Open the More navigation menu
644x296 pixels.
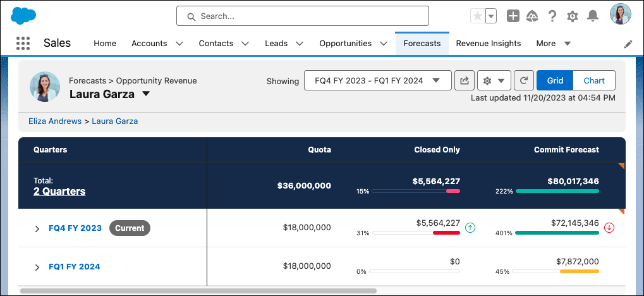pos(553,43)
